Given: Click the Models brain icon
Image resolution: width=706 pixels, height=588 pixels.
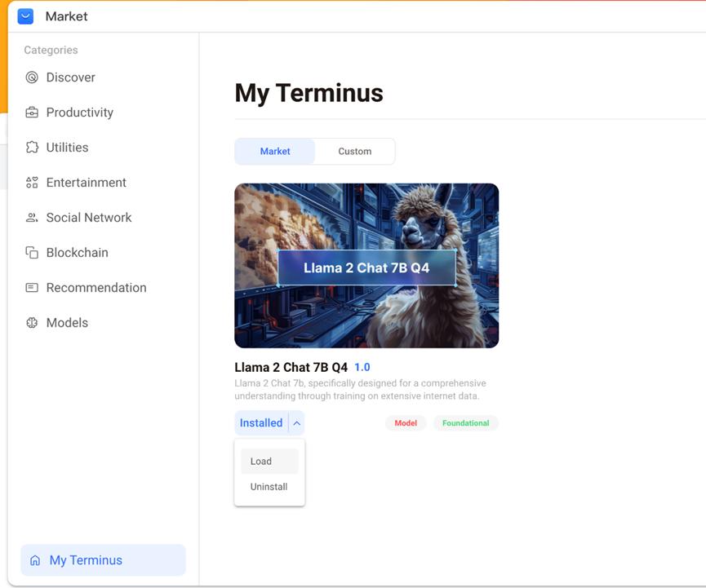Looking at the screenshot, I should pyautogui.click(x=32, y=323).
